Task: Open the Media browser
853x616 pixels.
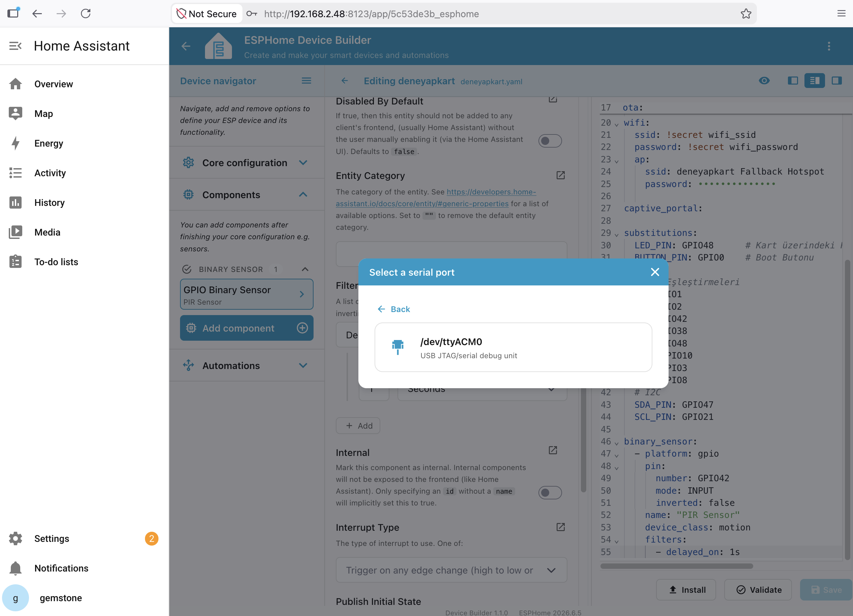Action: click(84, 232)
